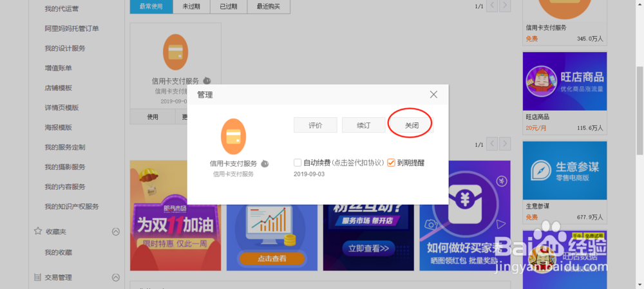Open the 如何做好买家秀 banner
This screenshot has height=289, width=644.
pos(465,216)
